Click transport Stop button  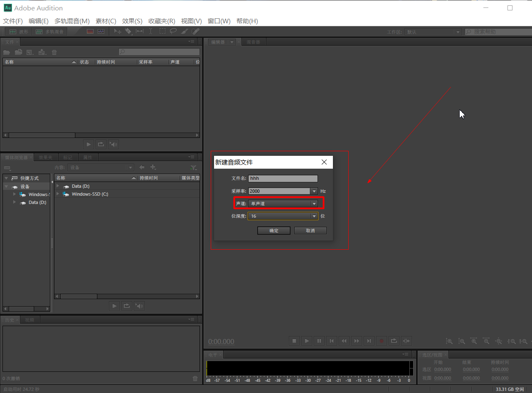[x=294, y=341]
